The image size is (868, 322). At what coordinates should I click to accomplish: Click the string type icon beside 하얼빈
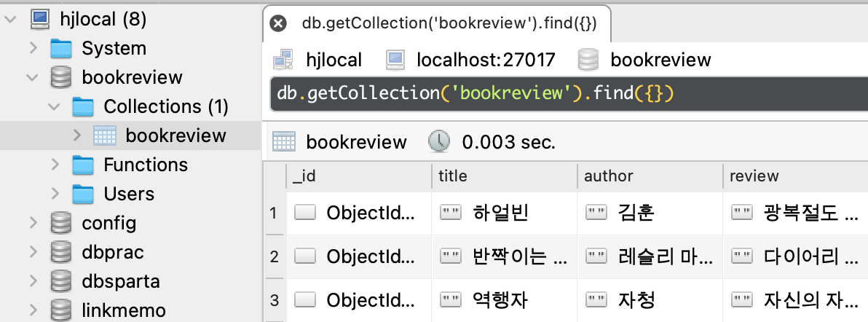tap(451, 212)
